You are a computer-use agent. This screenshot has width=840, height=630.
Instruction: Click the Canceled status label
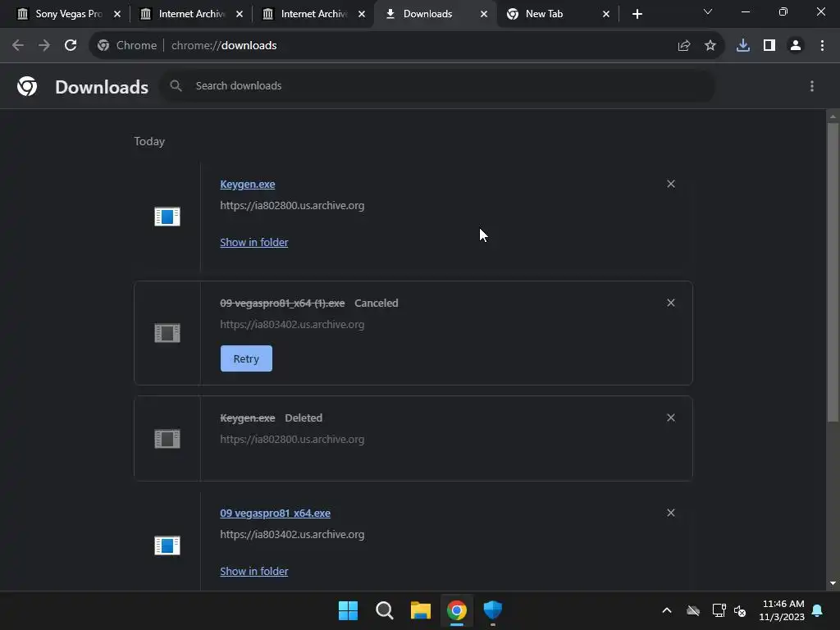pyautogui.click(x=376, y=304)
